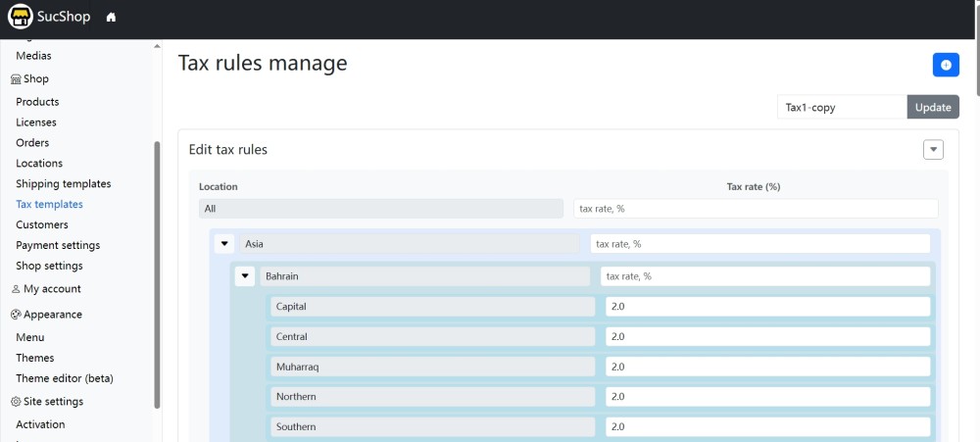Image resolution: width=980 pixels, height=442 pixels.
Task: Open Shipping templates in sidebar
Action: point(63,184)
